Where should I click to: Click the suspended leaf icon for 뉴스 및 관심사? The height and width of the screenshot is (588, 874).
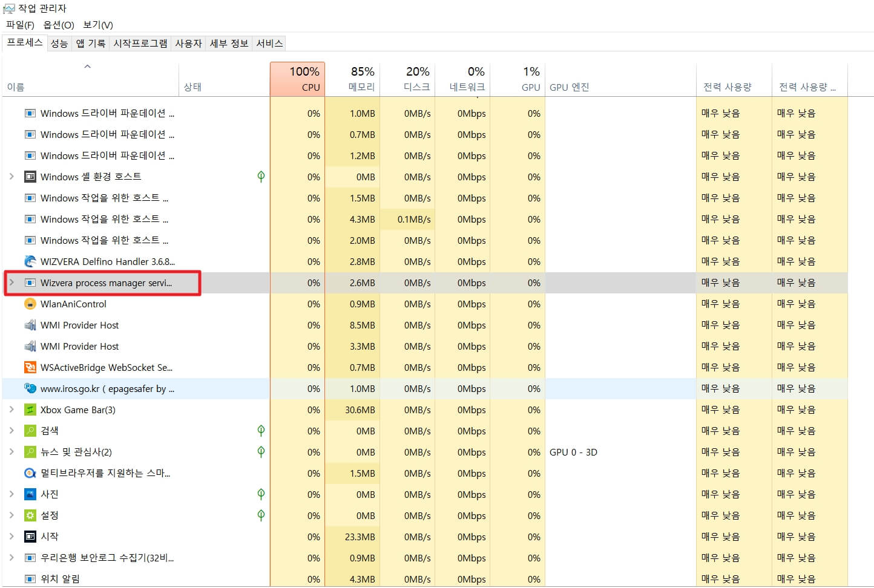point(261,452)
